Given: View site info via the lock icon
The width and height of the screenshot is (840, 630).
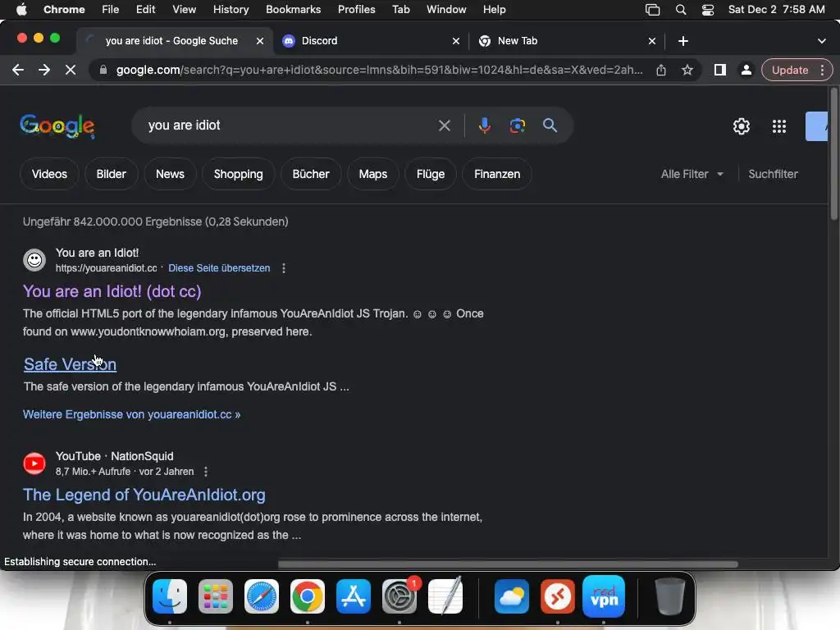Looking at the screenshot, I should [103, 70].
